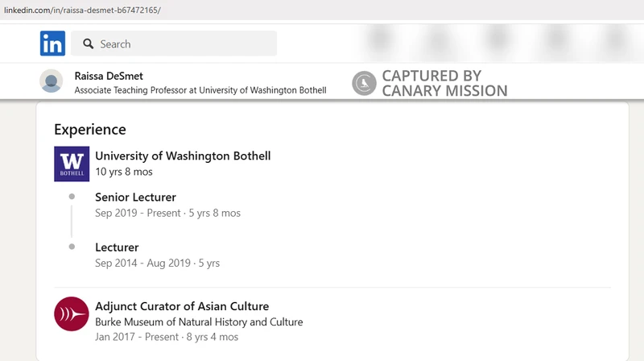Click the Raissa DeSmet name header
The height and width of the screenshot is (361, 644).
coord(109,76)
